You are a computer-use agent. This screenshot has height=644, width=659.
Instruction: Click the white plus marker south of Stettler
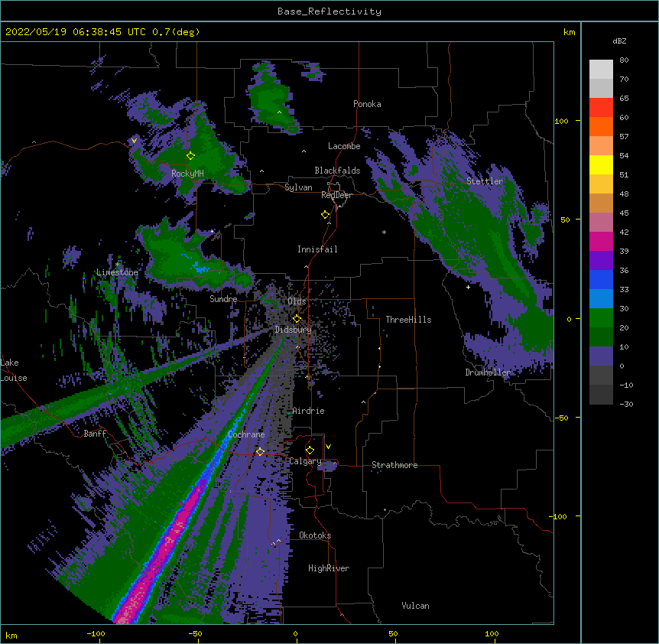[468, 287]
